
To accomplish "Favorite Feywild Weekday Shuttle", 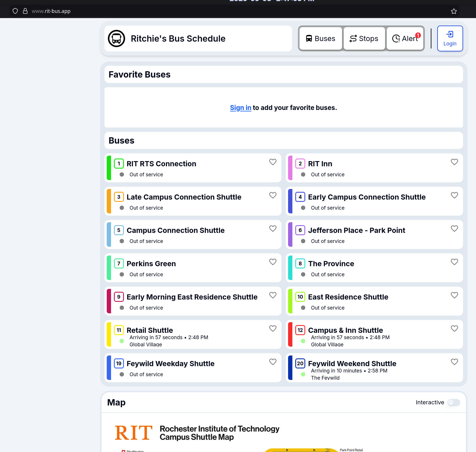I will [273, 362].
